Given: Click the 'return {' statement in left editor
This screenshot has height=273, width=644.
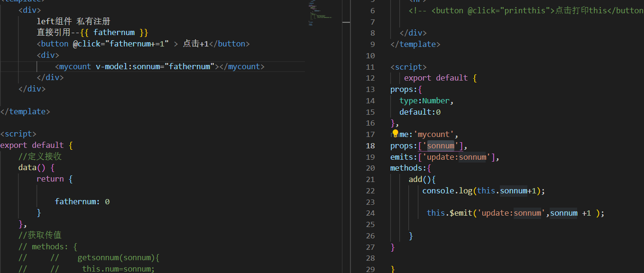Looking at the screenshot, I should pos(55,179).
